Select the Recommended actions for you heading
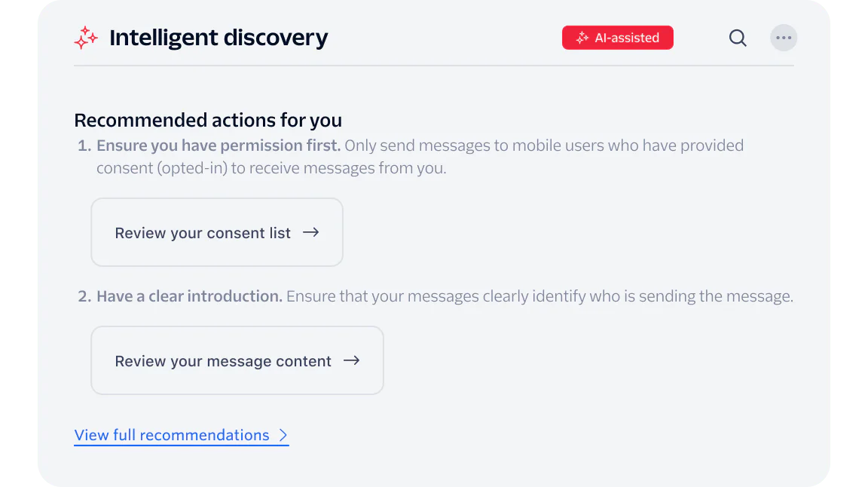Viewport: 868px width, 487px height. [x=208, y=120]
